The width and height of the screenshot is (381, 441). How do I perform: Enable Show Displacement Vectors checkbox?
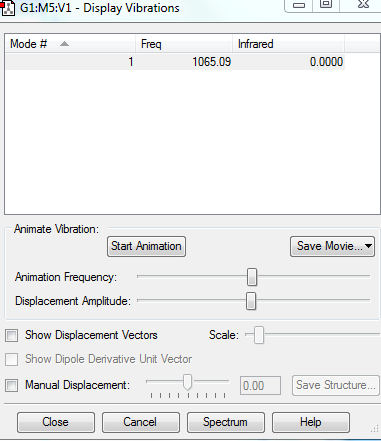(x=11, y=335)
